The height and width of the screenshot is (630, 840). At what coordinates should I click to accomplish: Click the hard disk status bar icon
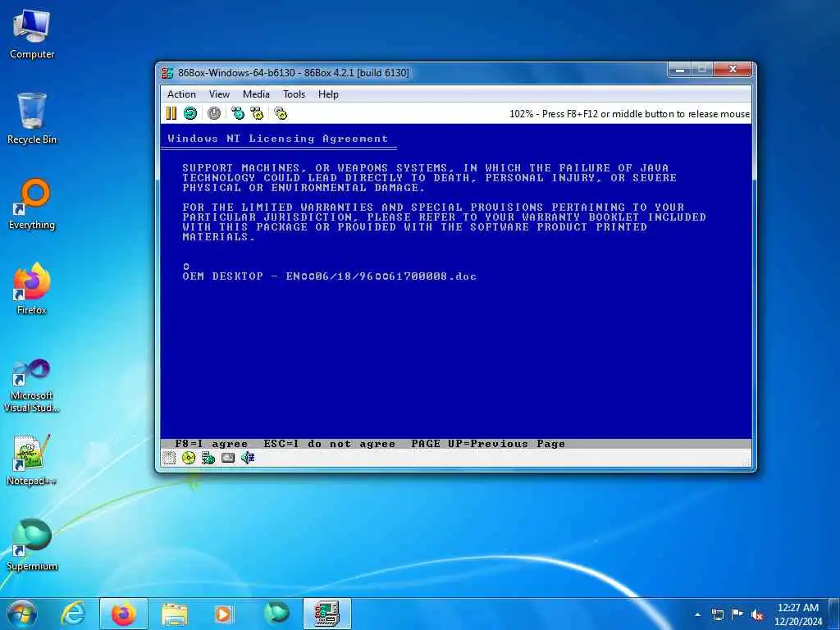[x=228, y=458]
